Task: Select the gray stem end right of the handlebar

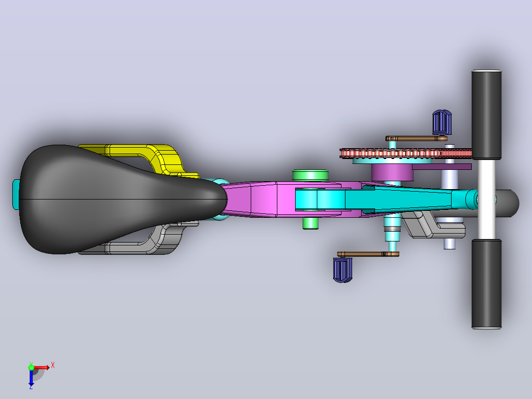Action: pos(508,203)
